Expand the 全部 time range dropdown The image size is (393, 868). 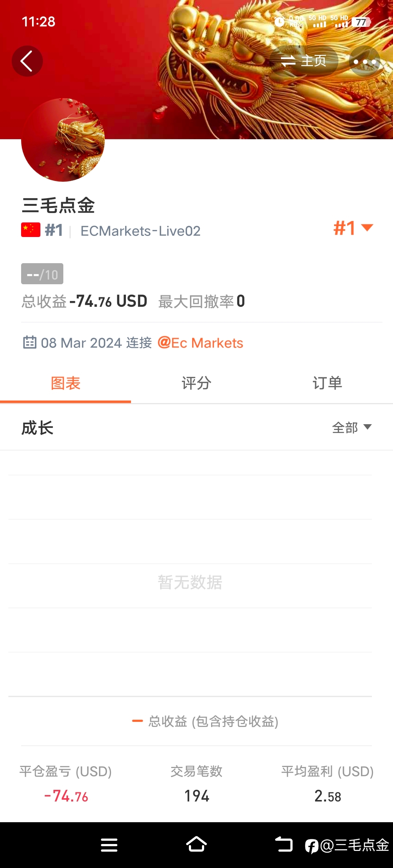pos(352,428)
